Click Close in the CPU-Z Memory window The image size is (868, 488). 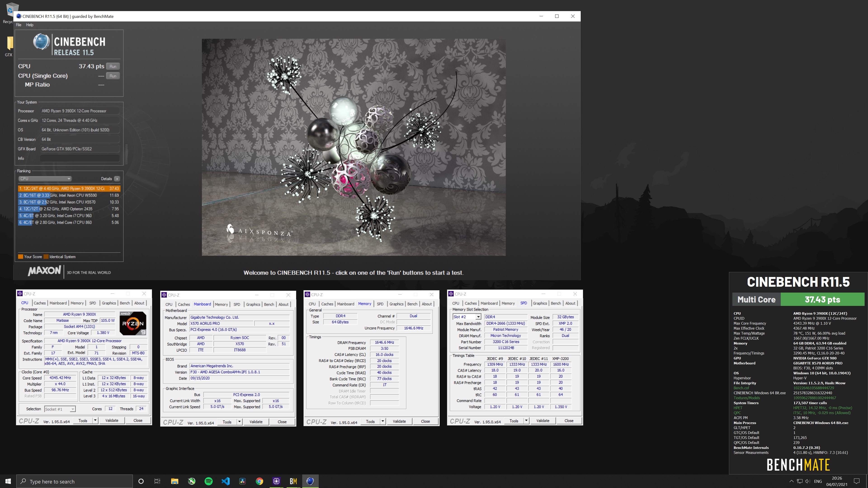pos(426,421)
